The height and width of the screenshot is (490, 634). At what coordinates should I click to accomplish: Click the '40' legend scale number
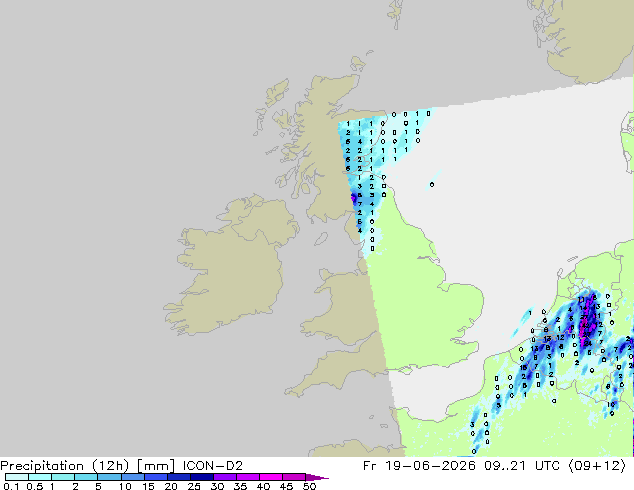(263, 486)
